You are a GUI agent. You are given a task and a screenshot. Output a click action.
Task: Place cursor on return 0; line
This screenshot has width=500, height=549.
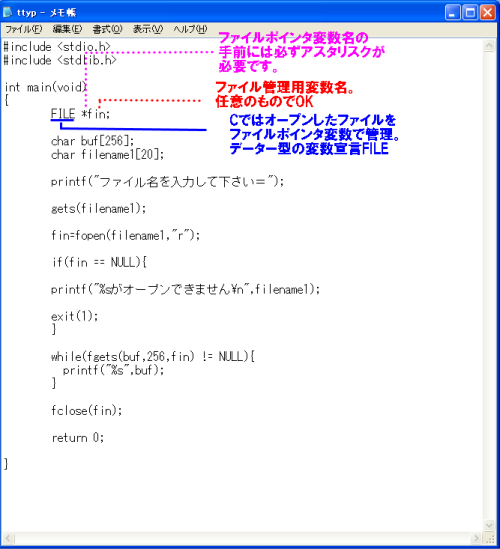(78, 437)
